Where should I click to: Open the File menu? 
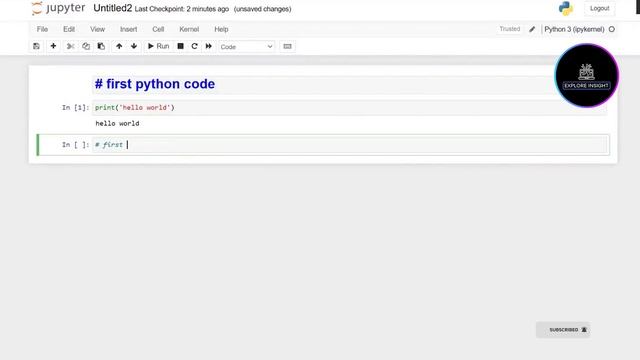point(42,29)
